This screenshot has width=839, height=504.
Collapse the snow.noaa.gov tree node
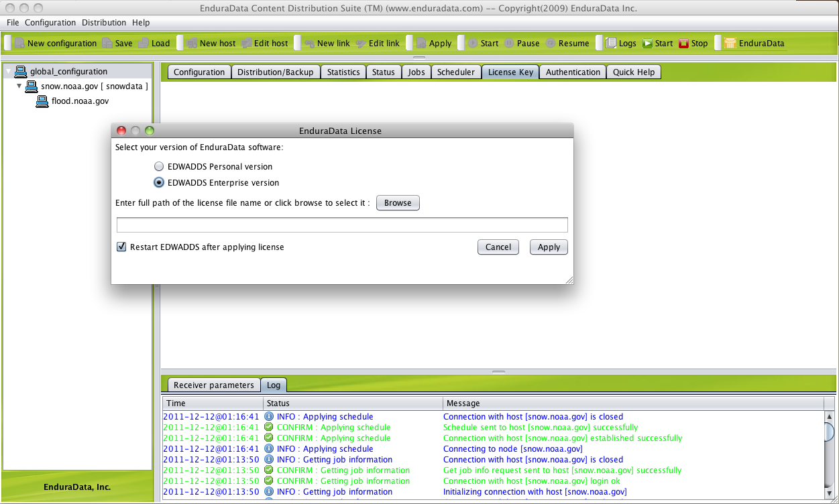tap(19, 86)
